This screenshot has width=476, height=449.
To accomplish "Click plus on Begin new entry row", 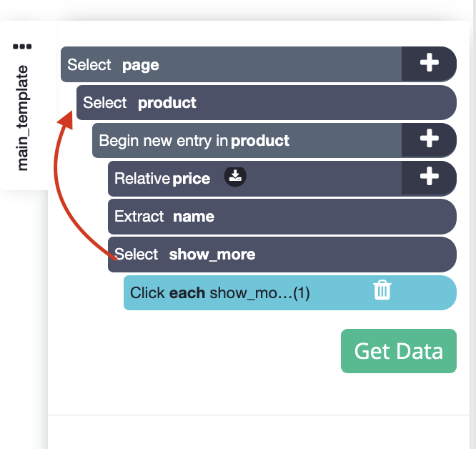I will click(429, 139).
